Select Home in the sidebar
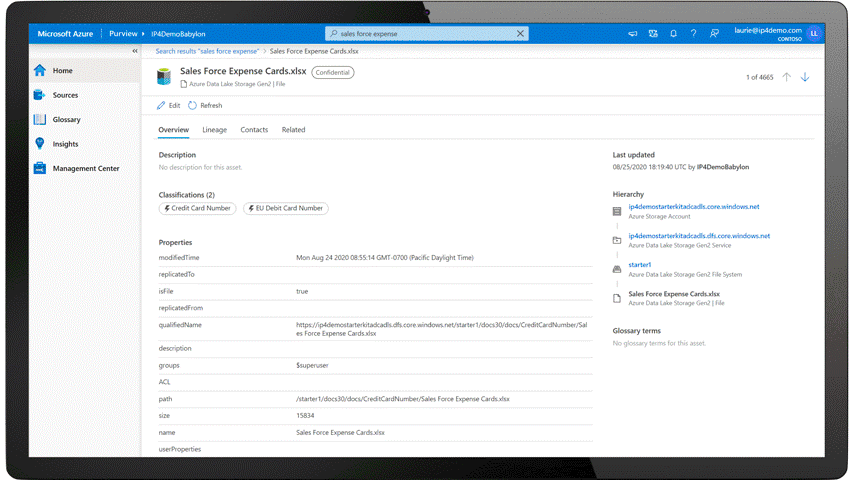Viewport: 853px width, 480px height. tap(85, 70)
